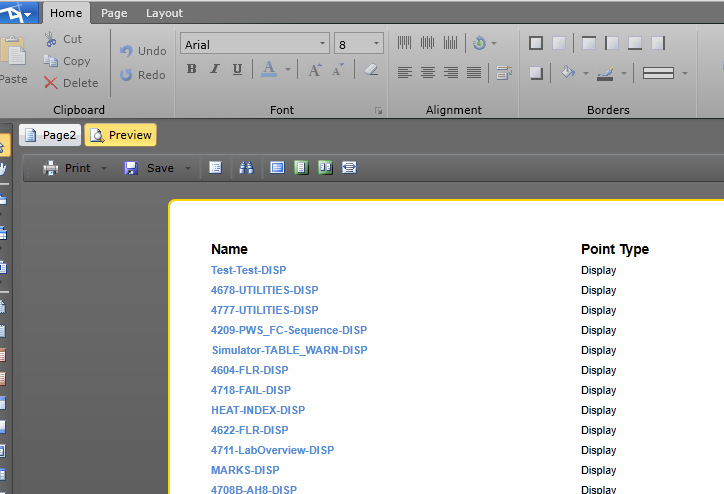Open the font size dropdown showing 8

coord(377,44)
